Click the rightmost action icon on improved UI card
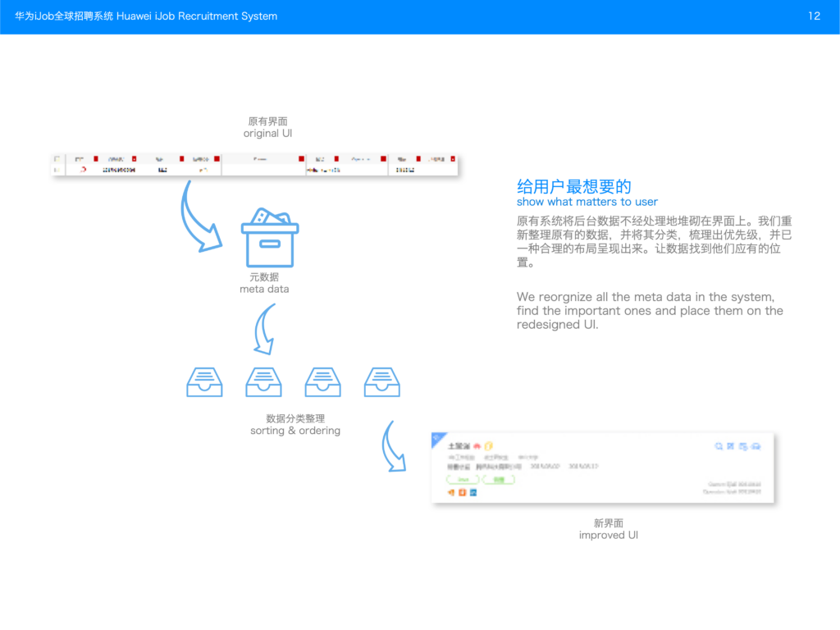 [x=756, y=446]
